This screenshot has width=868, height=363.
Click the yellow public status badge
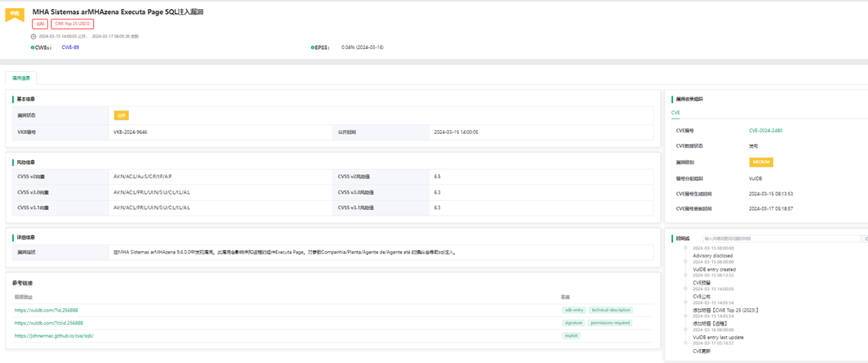coord(121,115)
